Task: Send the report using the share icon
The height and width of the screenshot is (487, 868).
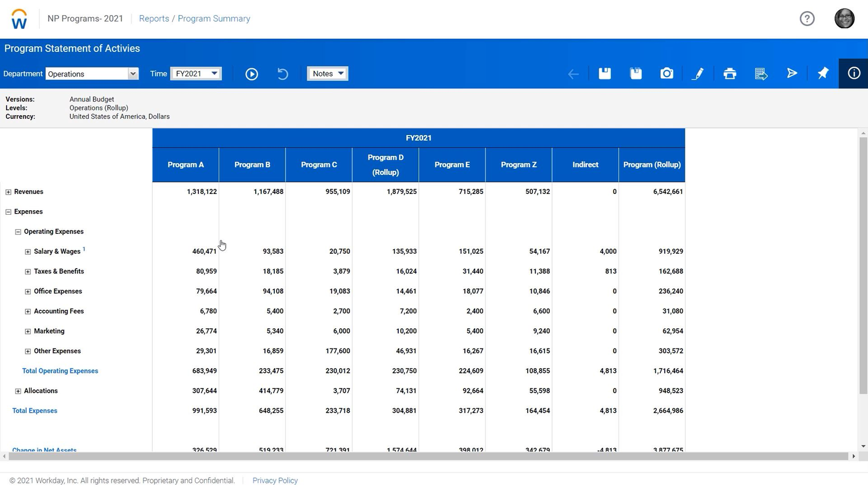Action: coord(792,74)
